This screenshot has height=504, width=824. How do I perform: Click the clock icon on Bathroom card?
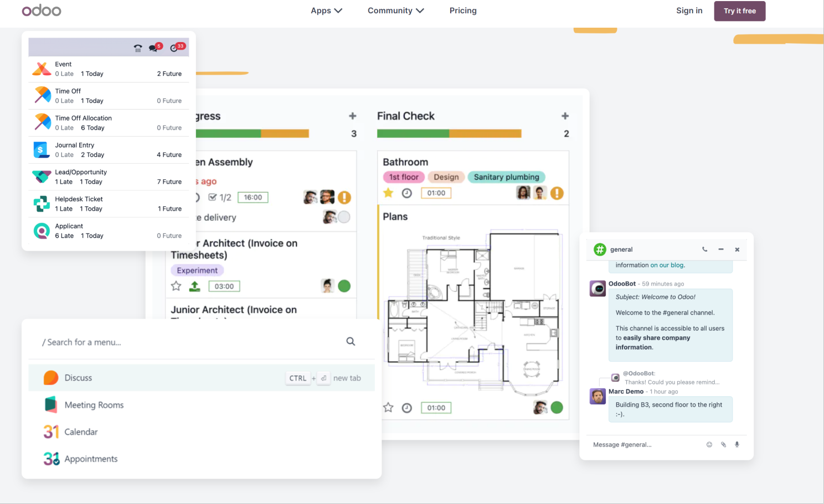pos(406,193)
